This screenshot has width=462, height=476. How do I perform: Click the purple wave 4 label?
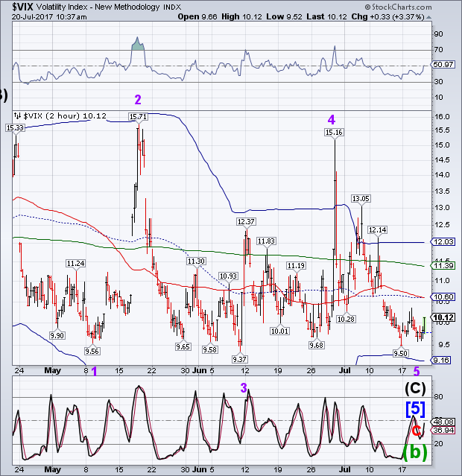coord(332,118)
